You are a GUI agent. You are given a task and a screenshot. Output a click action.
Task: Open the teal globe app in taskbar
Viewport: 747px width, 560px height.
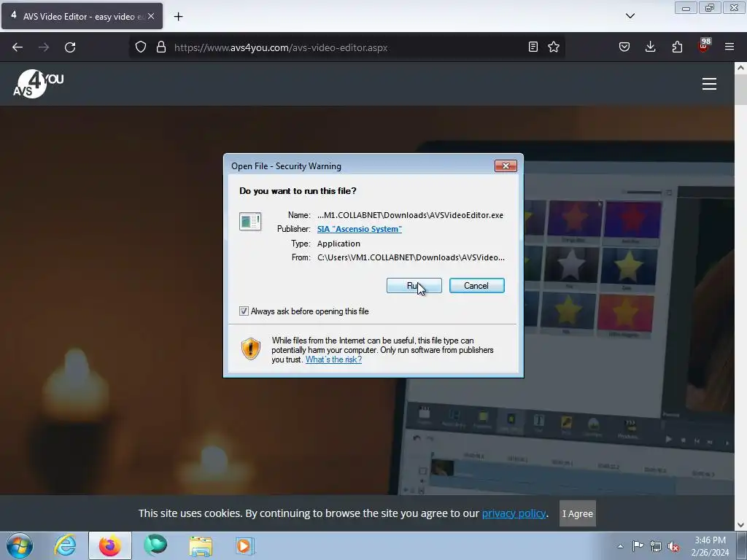pyautogui.click(x=155, y=545)
